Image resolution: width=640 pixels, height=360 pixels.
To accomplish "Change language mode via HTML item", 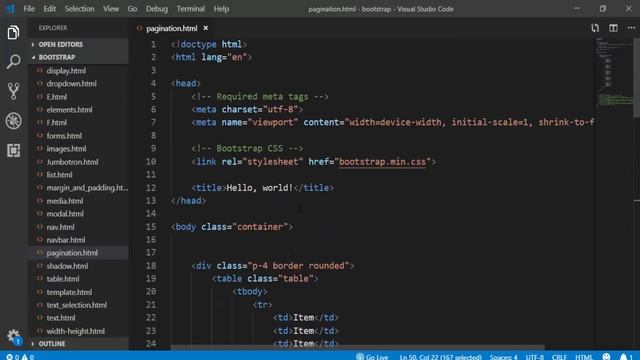I will [584, 357].
